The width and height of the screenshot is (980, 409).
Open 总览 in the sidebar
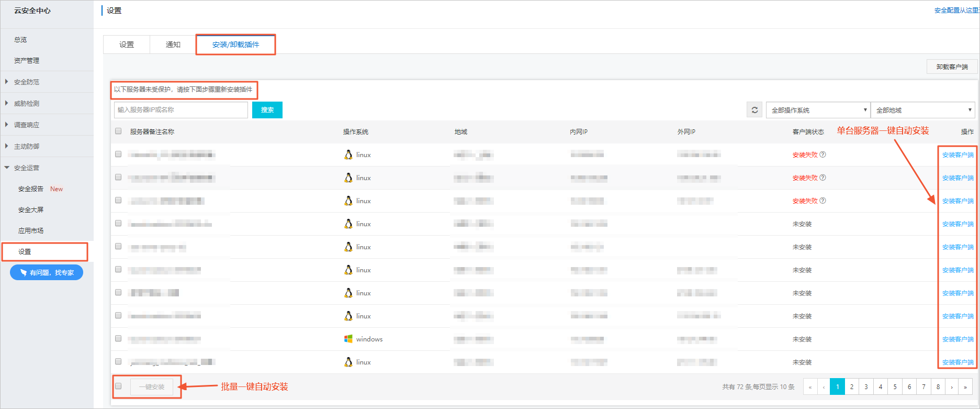coord(20,40)
